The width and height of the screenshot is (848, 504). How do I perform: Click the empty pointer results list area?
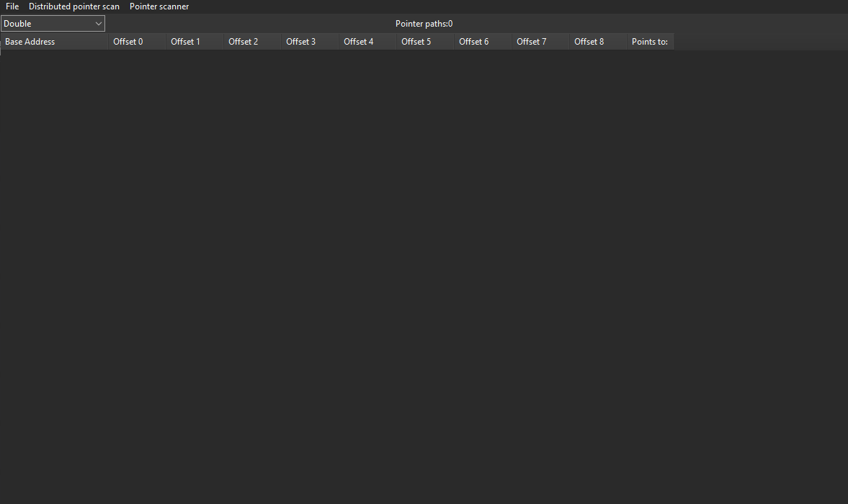(424, 274)
